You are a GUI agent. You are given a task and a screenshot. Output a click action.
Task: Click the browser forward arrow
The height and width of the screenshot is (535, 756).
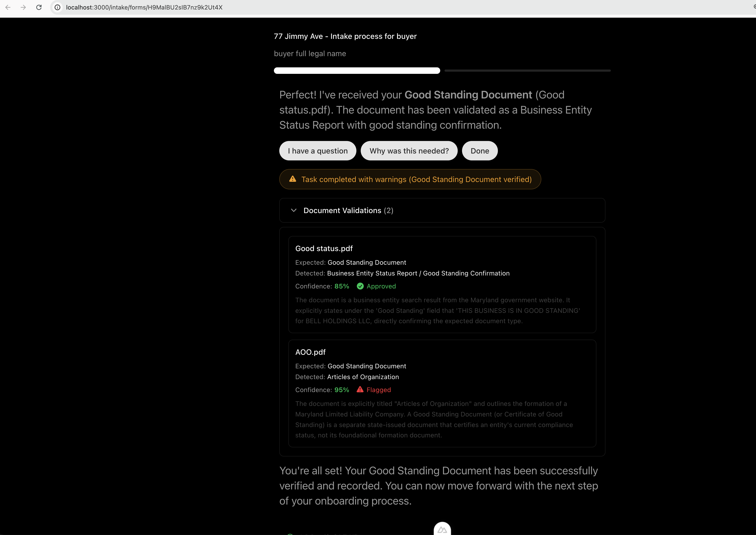23,7
